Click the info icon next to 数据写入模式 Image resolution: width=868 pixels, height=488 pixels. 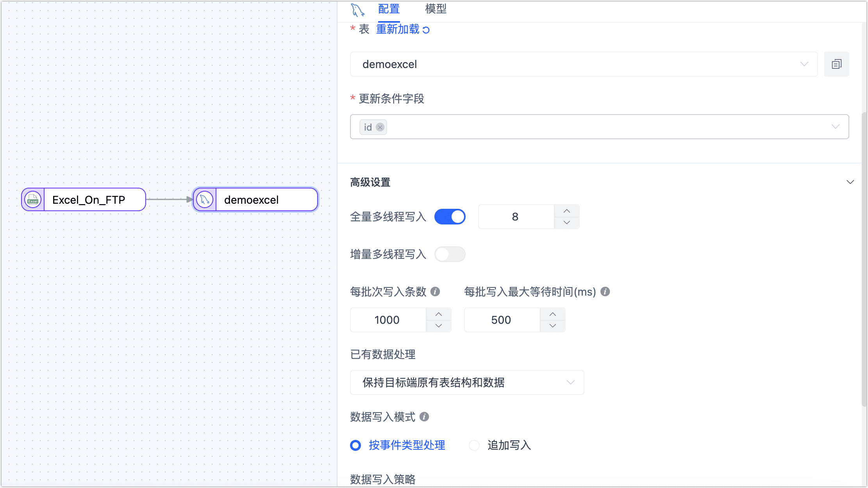[424, 417]
